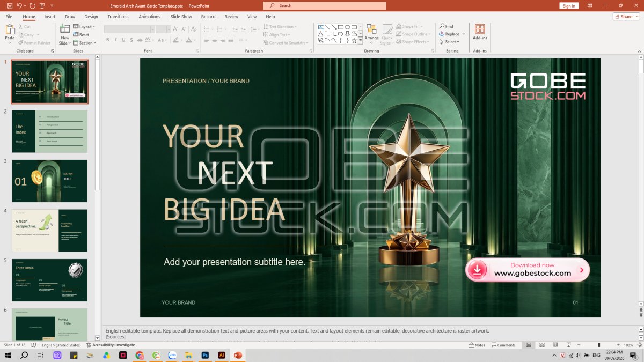Switch to Slide Sorter view icon
The height and width of the screenshot is (362, 644).
tap(542, 345)
